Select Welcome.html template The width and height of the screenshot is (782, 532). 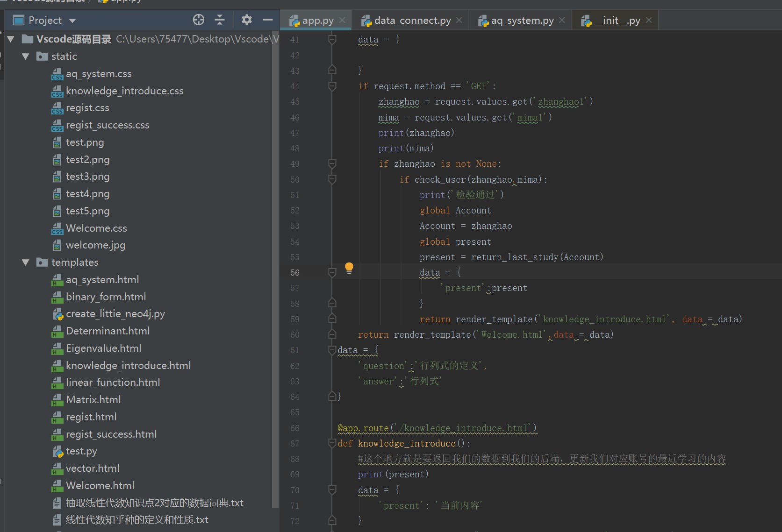pyautogui.click(x=100, y=486)
